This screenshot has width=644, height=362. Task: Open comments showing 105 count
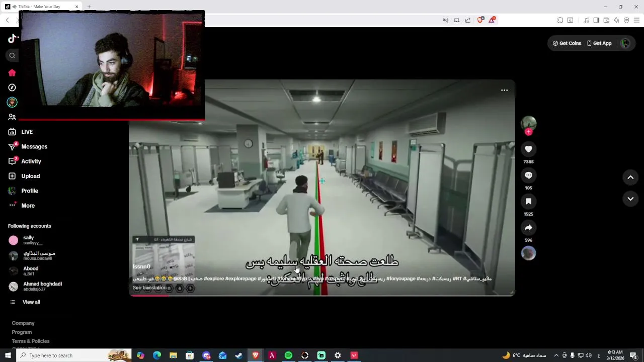[528, 175]
